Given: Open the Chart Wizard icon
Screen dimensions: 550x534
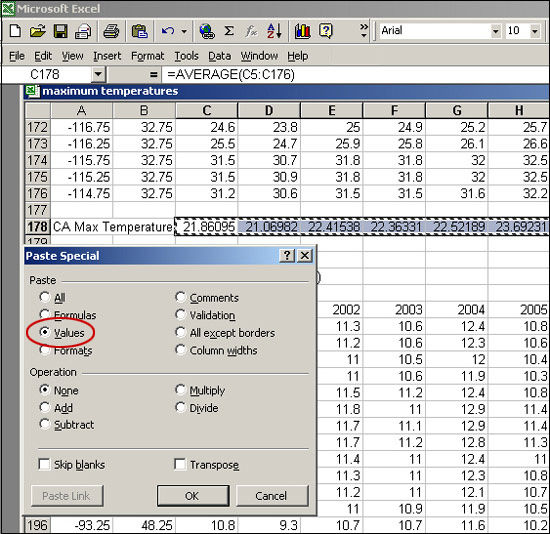Looking at the screenshot, I should [302, 31].
